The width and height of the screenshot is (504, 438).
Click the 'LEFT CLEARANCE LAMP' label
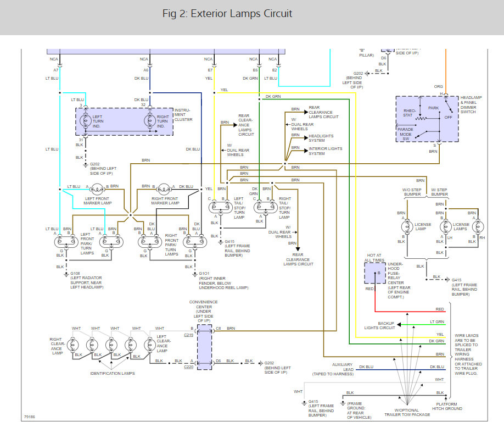pos(164,343)
